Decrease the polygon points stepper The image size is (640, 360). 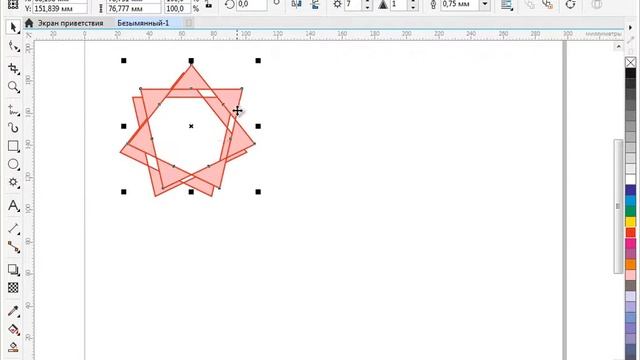click(x=367, y=7)
